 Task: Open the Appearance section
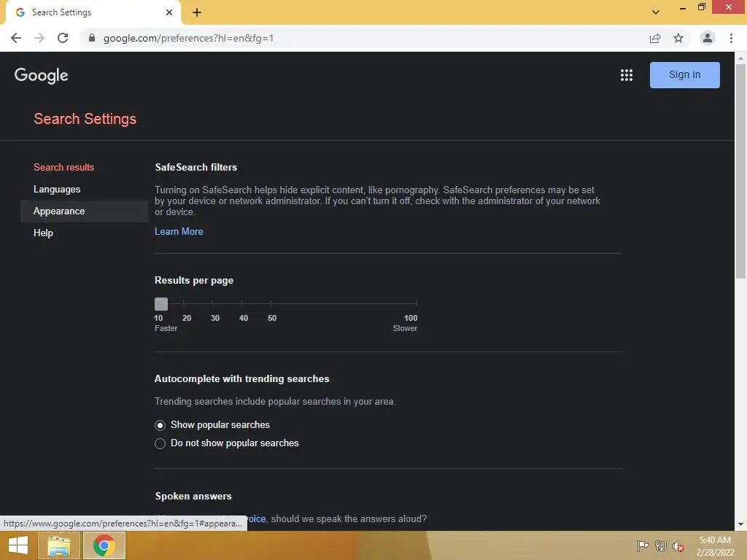(84, 211)
